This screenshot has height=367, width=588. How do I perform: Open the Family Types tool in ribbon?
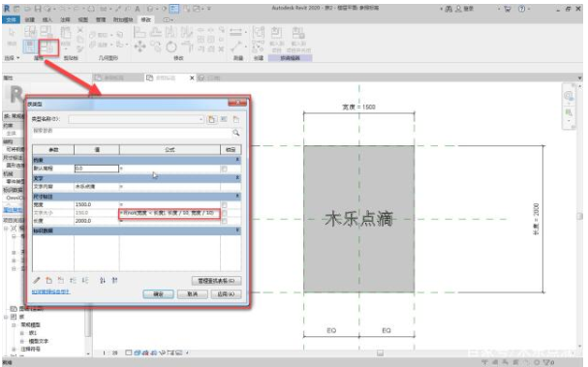point(48,47)
